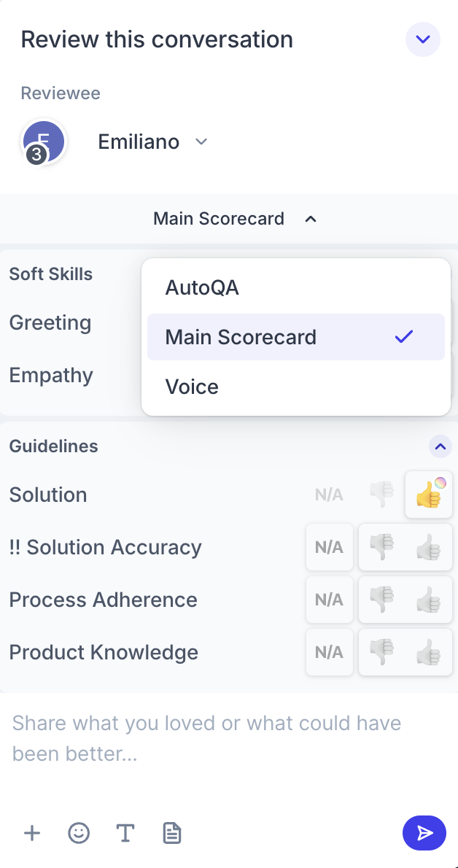Open the emoji picker smiley icon
The height and width of the screenshot is (868, 458).
(79, 832)
